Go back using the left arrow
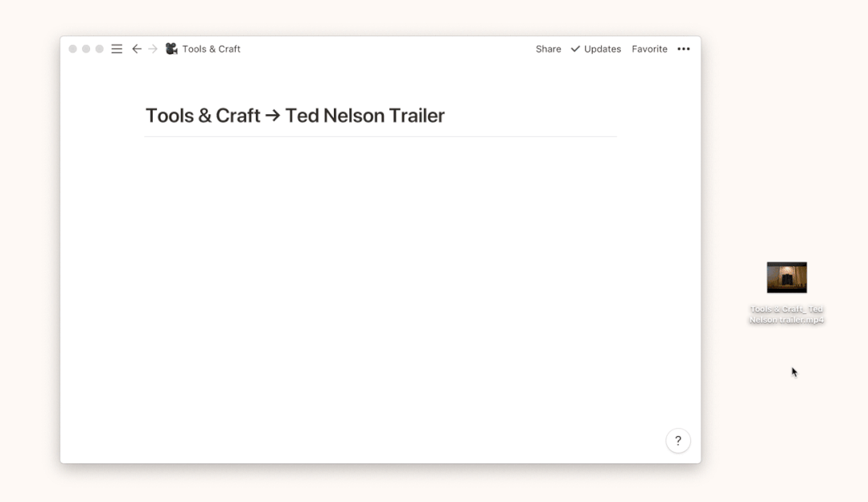 tap(136, 49)
